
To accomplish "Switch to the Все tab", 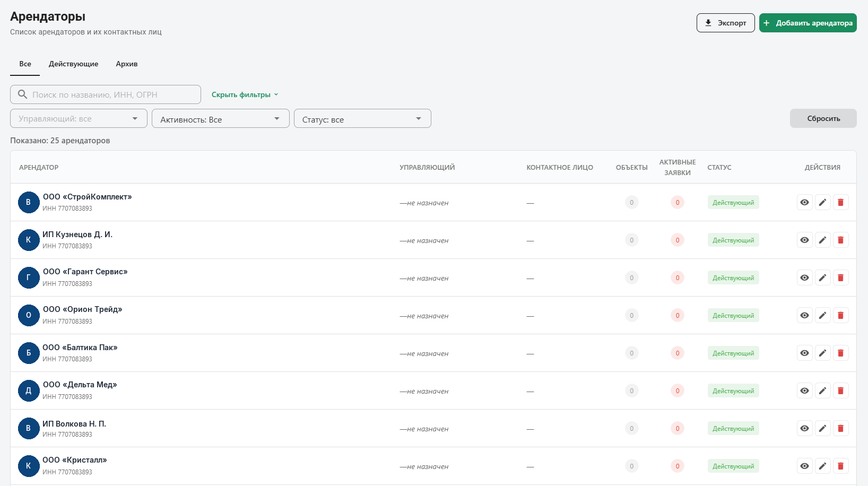I will pos(25,64).
